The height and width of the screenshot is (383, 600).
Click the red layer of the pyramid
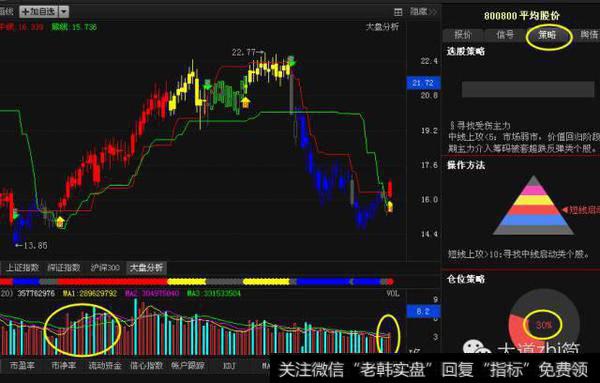coord(533,210)
